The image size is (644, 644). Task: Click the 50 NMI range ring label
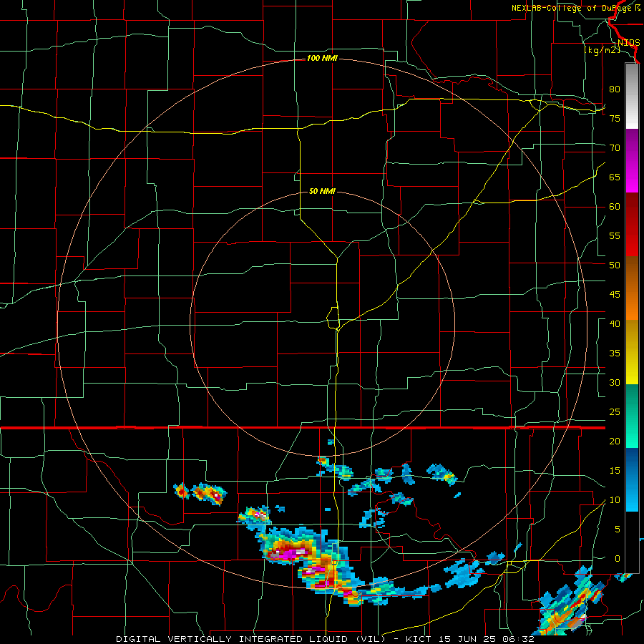[322, 191]
